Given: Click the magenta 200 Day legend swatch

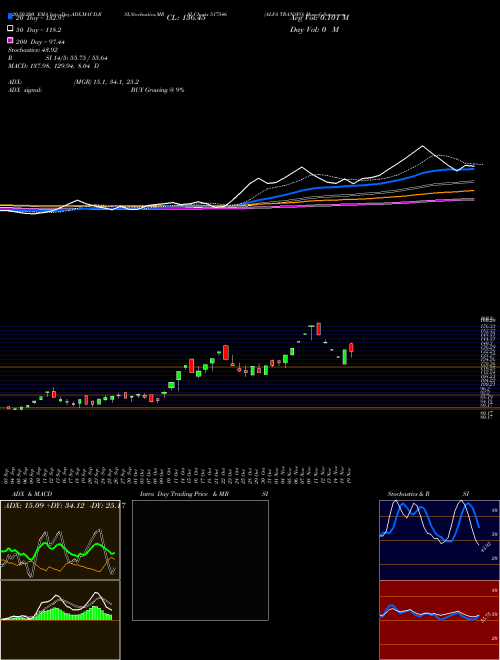Looking at the screenshot, I should click(x=10, y=40).
